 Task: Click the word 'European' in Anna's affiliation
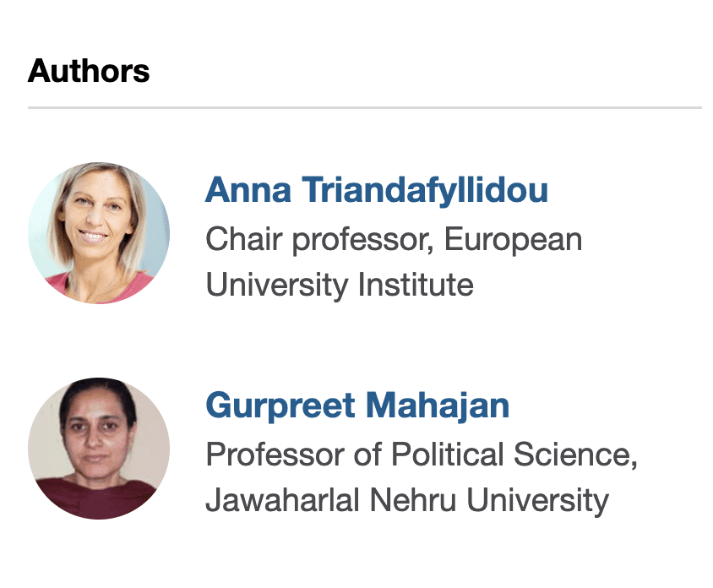click(x=514, y=240)
